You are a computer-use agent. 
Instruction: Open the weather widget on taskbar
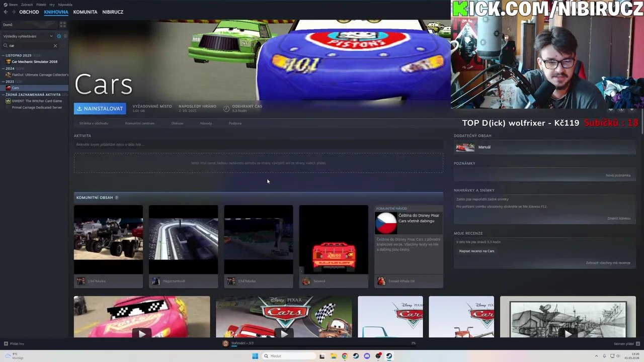coord(13,356)
